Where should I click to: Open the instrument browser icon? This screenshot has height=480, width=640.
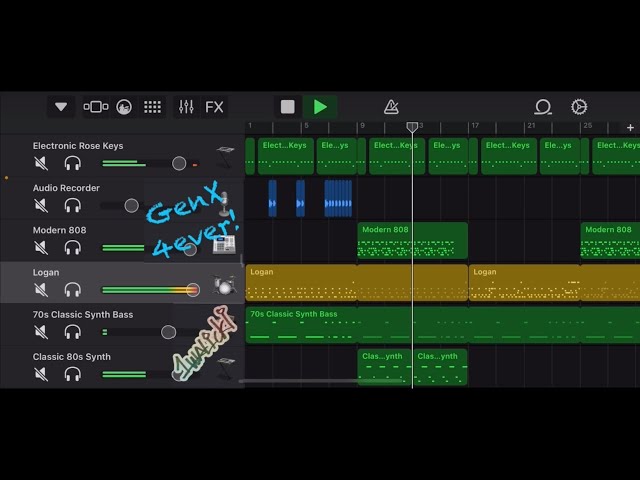[124, 107]
